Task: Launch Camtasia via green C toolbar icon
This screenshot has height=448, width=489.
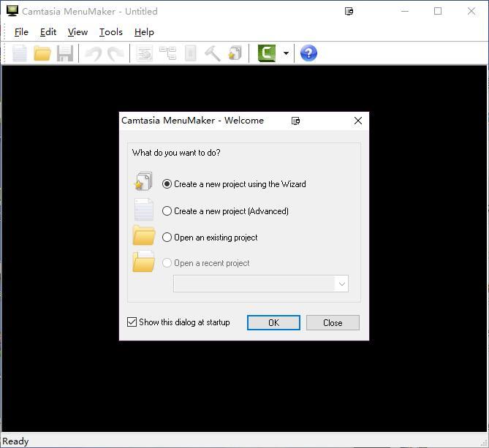Action: pos(267,53)
